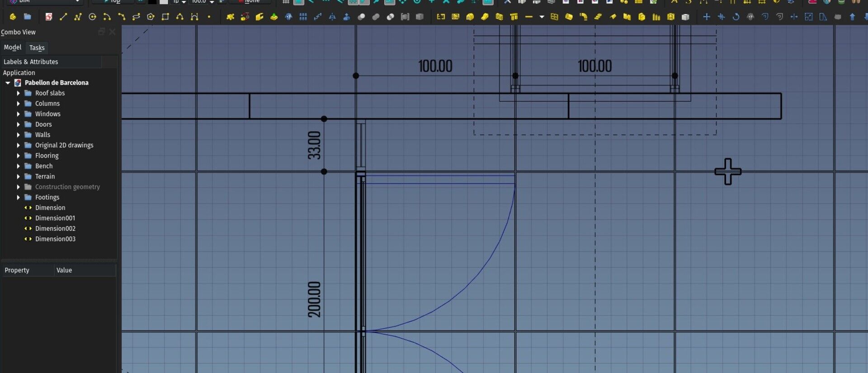This screenshot has height=373, width=868.
Task: Select the Point tool
Action: click(x=209, y=17)
